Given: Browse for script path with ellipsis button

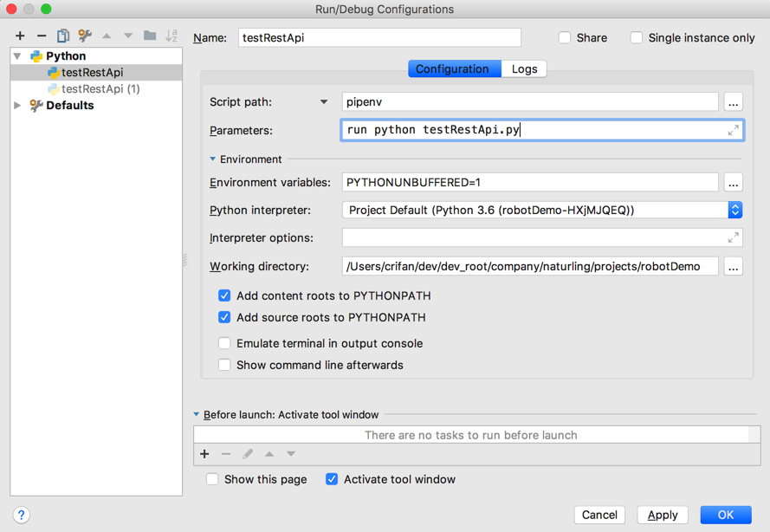Looking at the screenshot, I should click(x=733, y=102).
